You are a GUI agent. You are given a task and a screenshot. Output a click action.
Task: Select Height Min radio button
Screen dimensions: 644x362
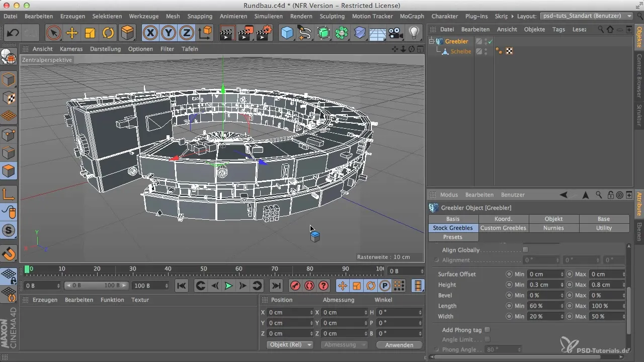(509, 285)
